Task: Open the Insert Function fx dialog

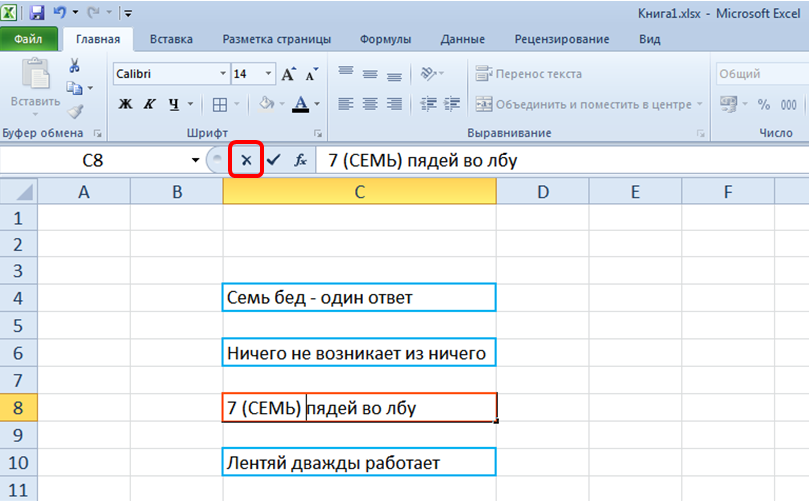Action: click(x=300, y=160)
